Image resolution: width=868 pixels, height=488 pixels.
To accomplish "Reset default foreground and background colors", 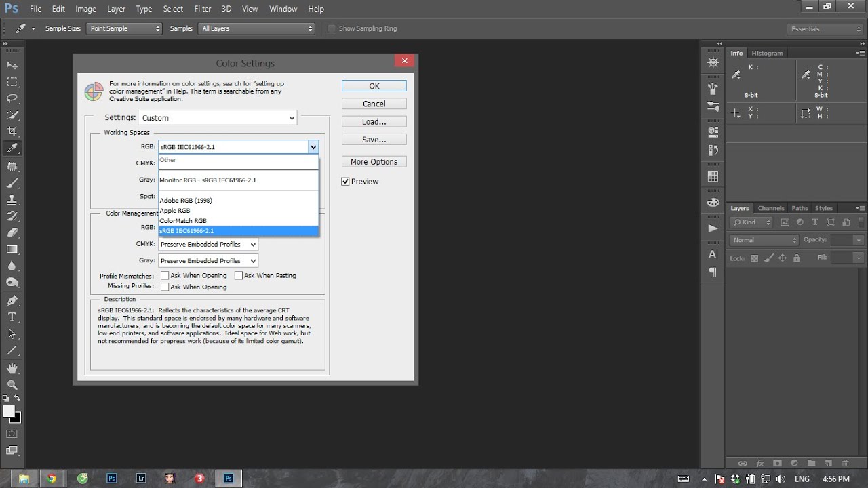I will (7, 399).
